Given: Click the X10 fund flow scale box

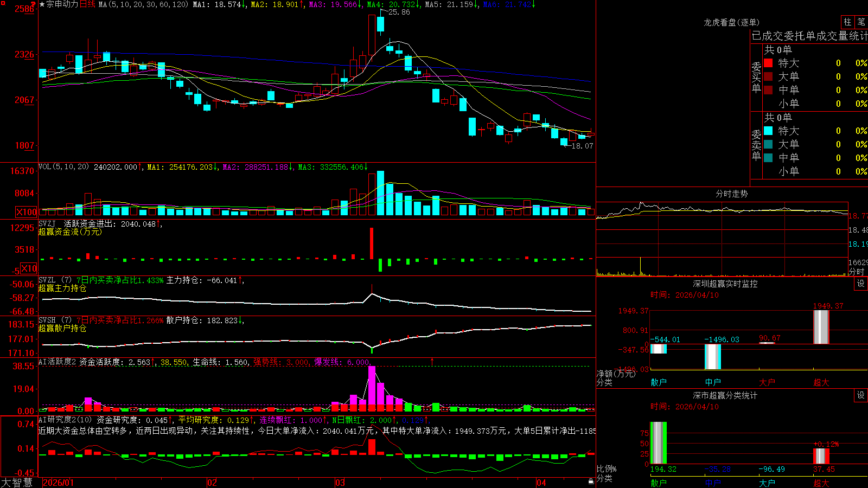Looking at the screenshot, I should [x=29, y=268].
